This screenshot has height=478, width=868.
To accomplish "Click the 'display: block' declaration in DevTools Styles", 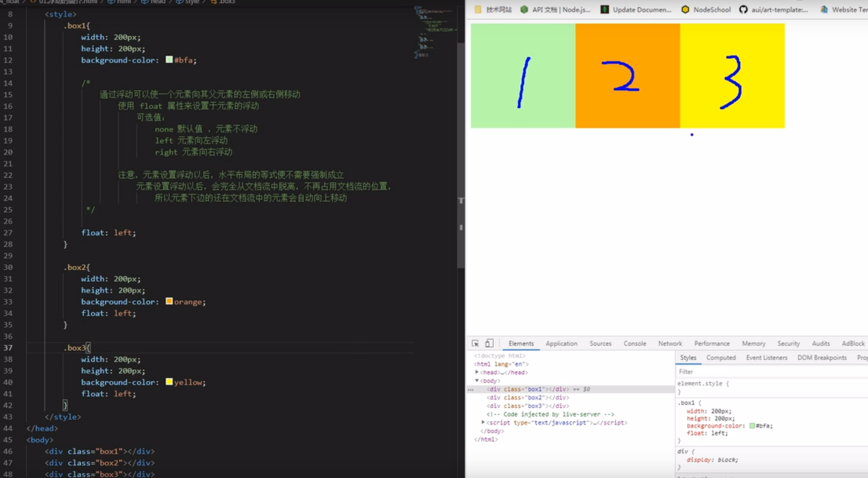I will tap(712, 460).
